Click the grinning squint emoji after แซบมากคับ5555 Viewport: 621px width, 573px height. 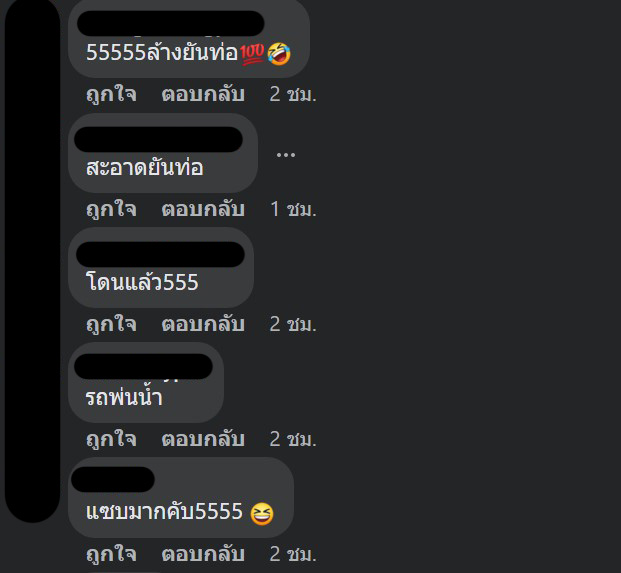pos(262,514)
